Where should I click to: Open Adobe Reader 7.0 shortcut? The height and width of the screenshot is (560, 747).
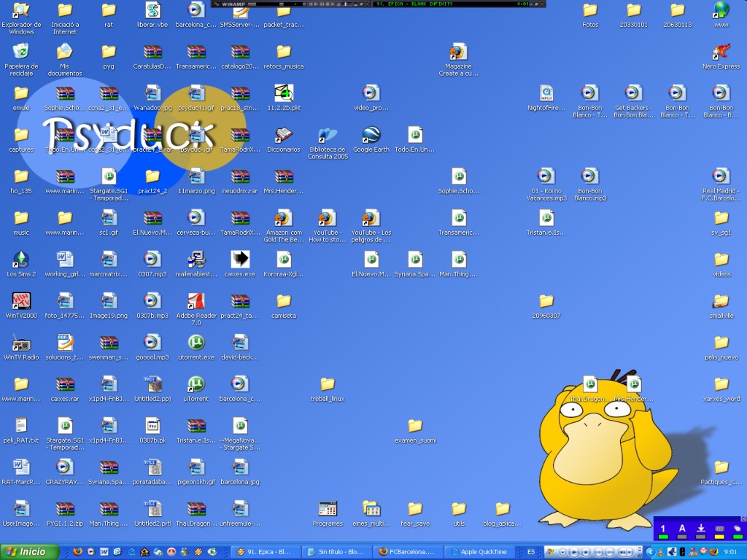point(196,309)
